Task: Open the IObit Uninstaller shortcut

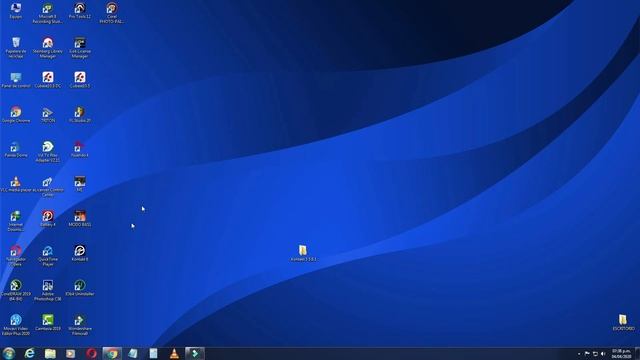Action: (x=80, y=288)
